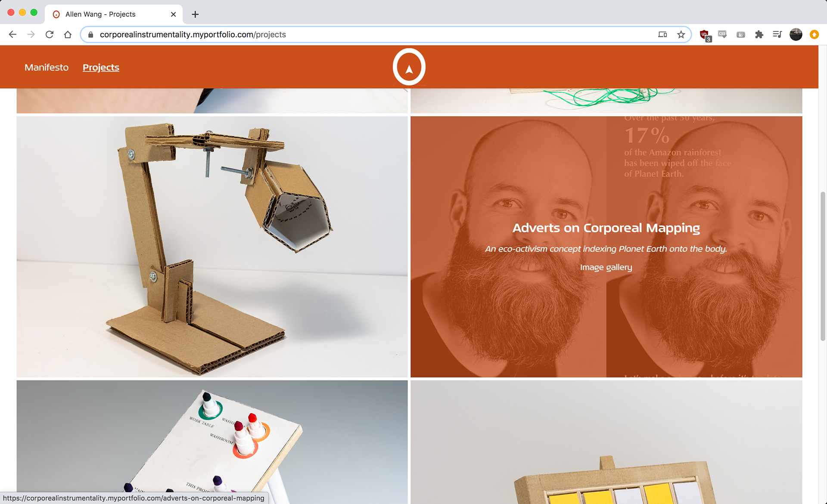Select the Allen Wang - Projects tab
Viewport: 827px width, 504px height.
point(114,14)
